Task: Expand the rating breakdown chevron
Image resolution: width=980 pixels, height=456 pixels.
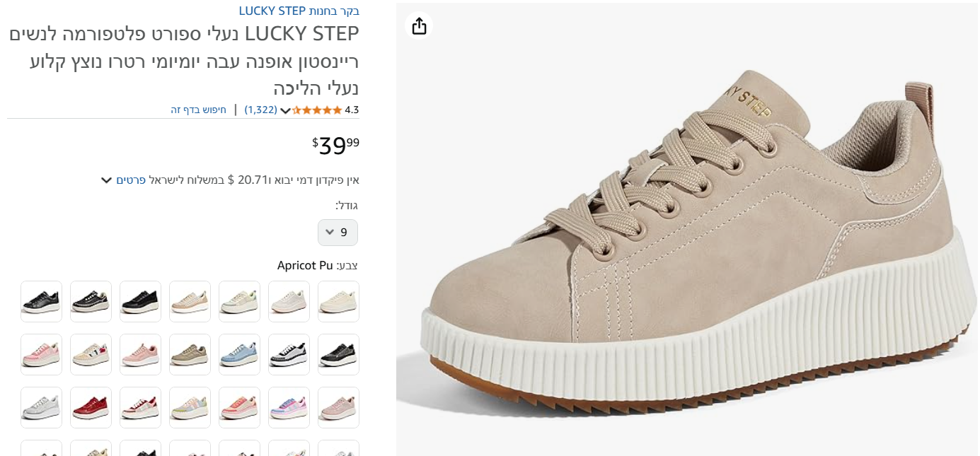Action: (285, 110)
